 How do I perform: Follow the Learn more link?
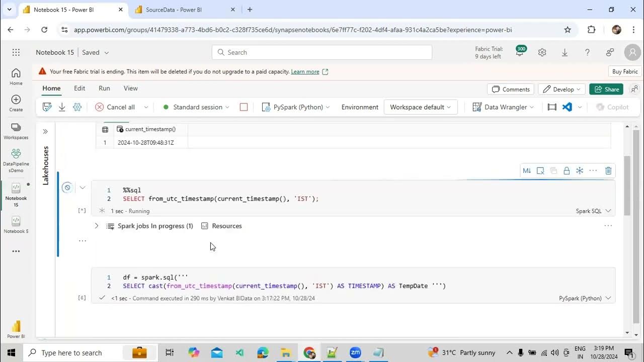click(x=305, y=71)
